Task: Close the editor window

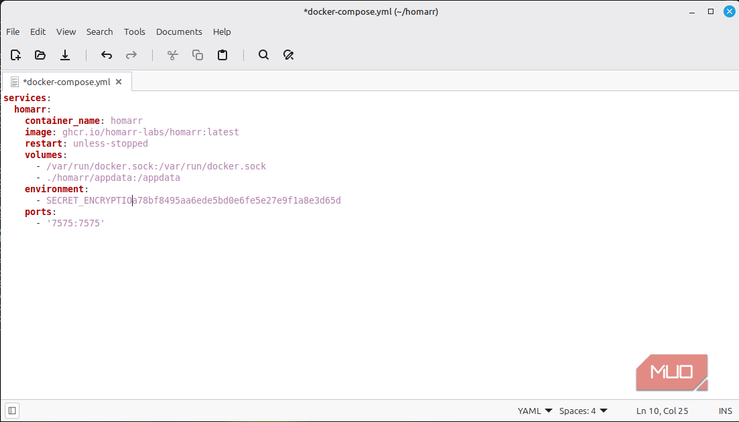Action: [730, 11]
